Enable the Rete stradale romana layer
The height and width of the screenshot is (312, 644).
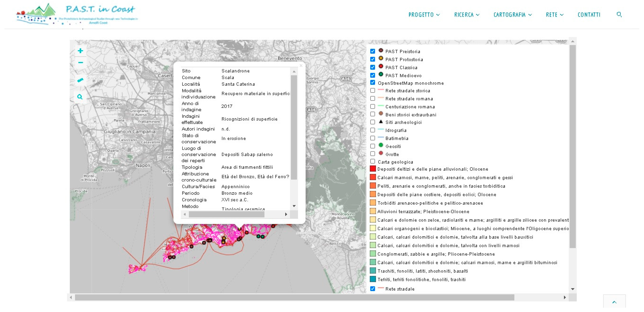pos(373,98)
